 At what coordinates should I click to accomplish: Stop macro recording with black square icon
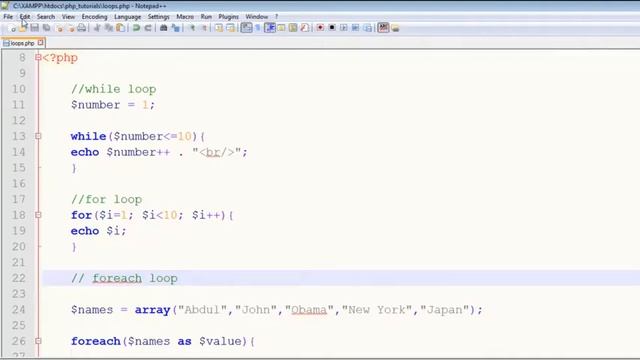(332, 28)
